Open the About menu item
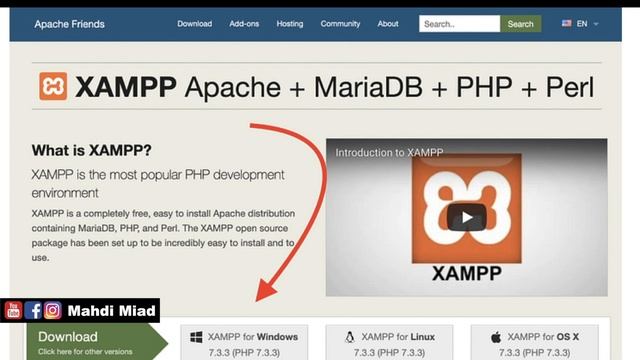This screenshot has width=640, height=360. pos(388,24)
